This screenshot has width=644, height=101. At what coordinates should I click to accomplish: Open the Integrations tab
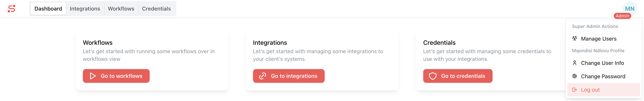coord(85,9)
